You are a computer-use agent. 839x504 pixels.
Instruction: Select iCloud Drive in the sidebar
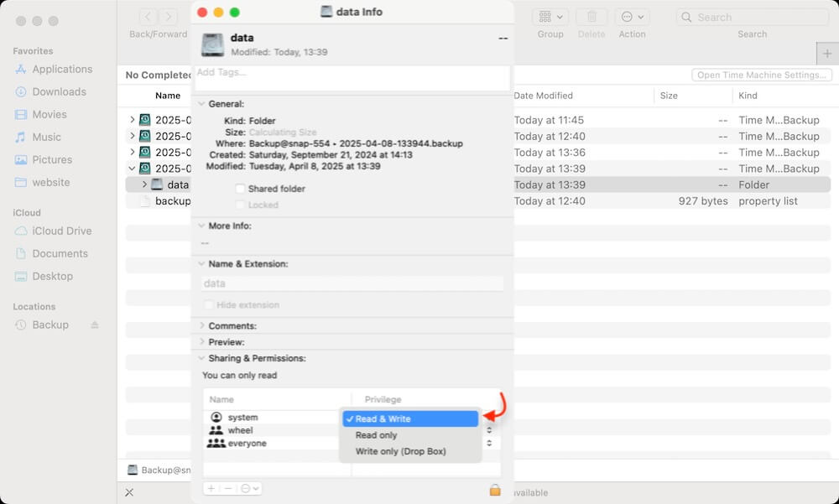(65, 231)
